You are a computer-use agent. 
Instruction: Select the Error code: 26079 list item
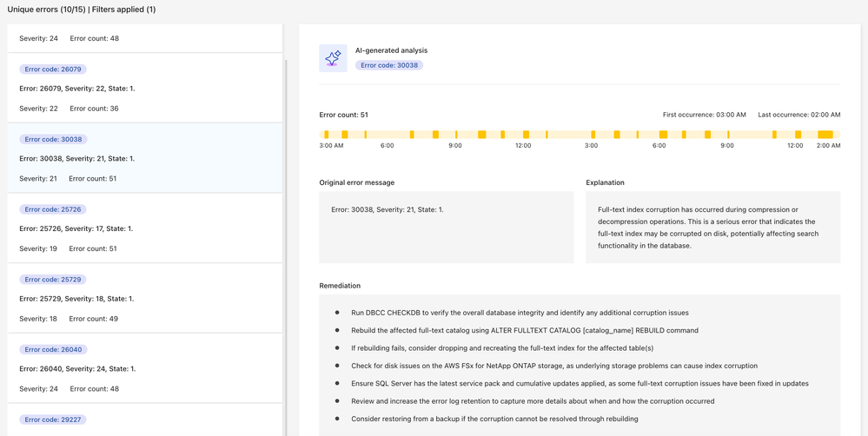pyautogui.click(x=144, y=89)
